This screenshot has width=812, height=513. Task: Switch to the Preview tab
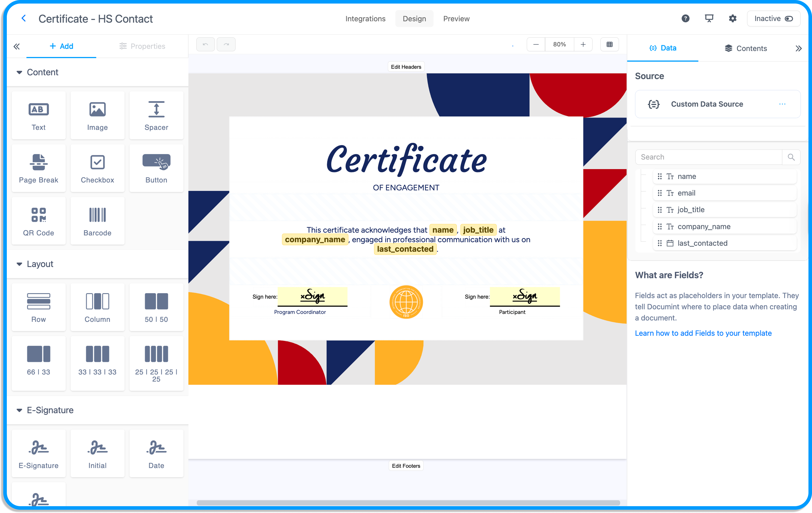(456, 19)
